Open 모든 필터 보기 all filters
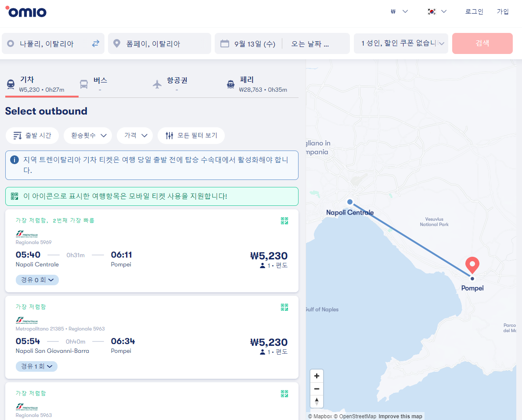522x420 pixels. [x=191, y=136]
